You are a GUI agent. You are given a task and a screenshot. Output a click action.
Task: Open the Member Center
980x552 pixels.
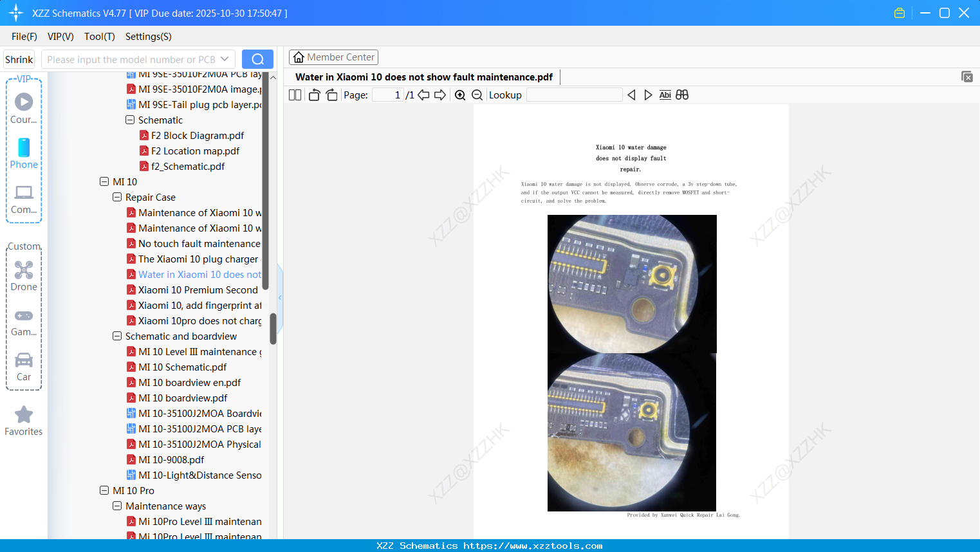pos(333,57)
